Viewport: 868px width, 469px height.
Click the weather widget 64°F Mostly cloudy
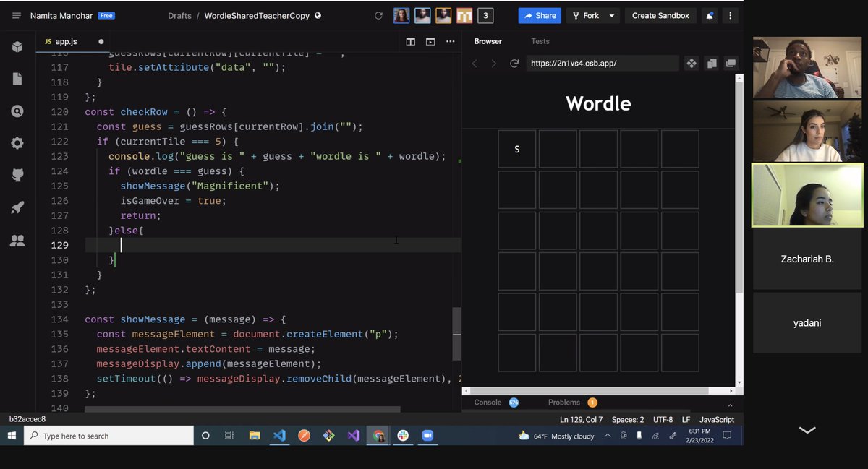(557, 436)
